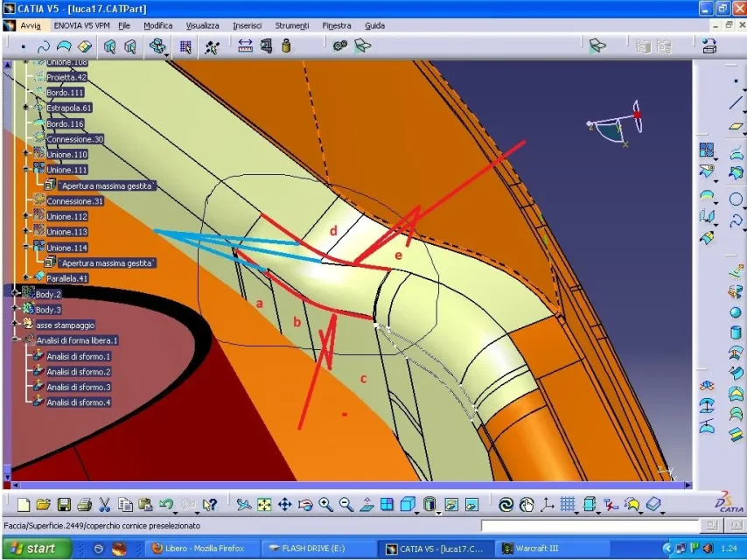The width and height of the screenshot is (747, 560).
Task: Select the Rotate view tool
Action: 305,504
